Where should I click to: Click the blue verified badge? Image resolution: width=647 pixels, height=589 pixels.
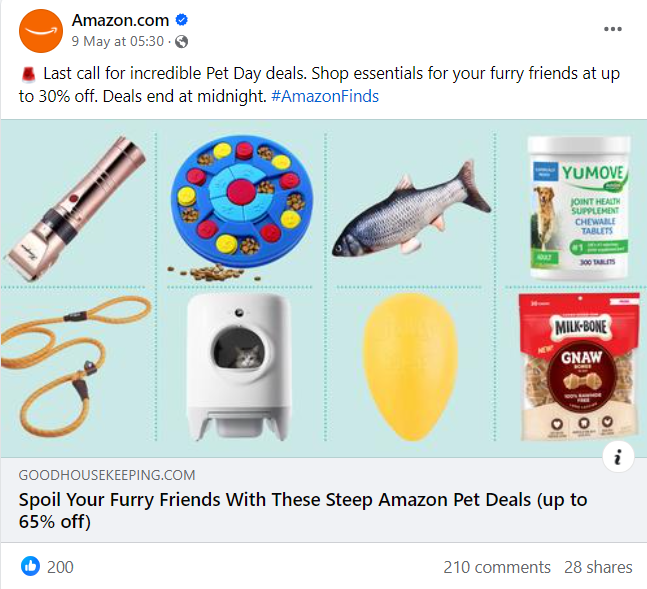click(182, 19)
